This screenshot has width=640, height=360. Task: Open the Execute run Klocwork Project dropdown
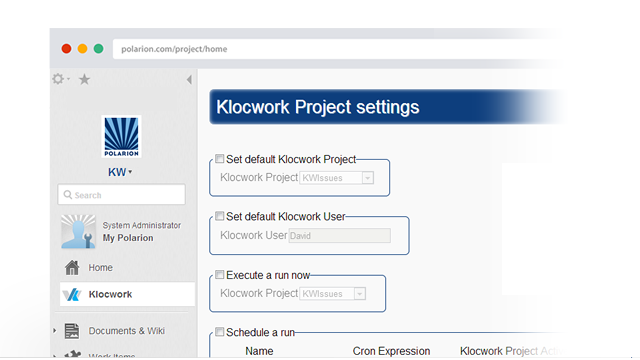point(333,294)
